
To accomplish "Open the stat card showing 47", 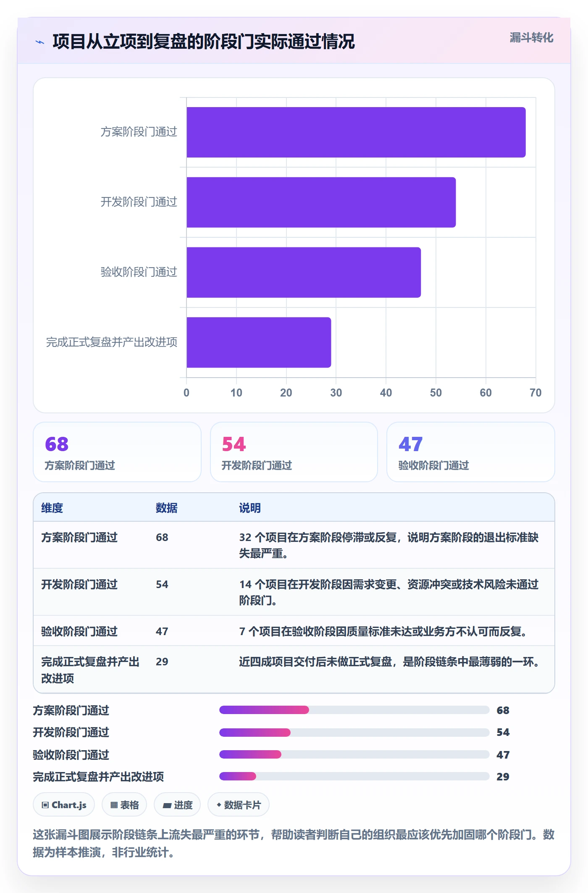I will tap(471, 452).
